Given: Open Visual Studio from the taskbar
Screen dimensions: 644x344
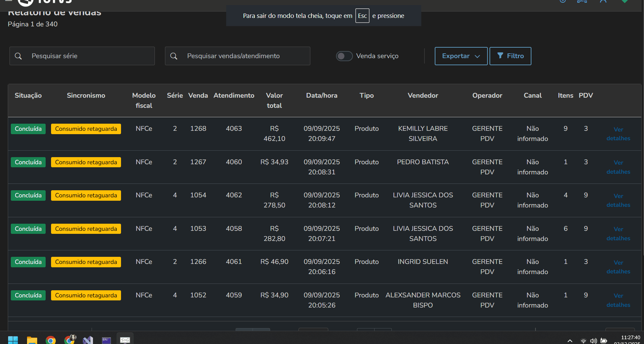Looking at the screenshot, I should coord(88,340).
